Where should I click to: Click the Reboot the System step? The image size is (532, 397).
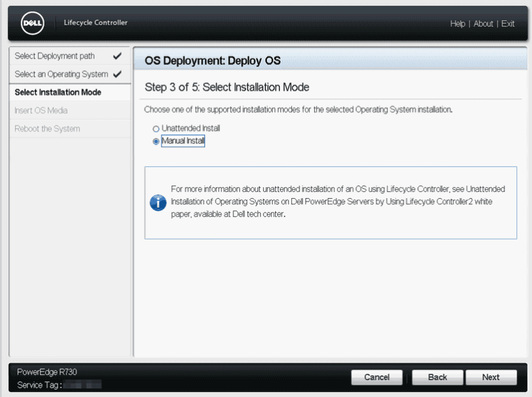point(47,129)
